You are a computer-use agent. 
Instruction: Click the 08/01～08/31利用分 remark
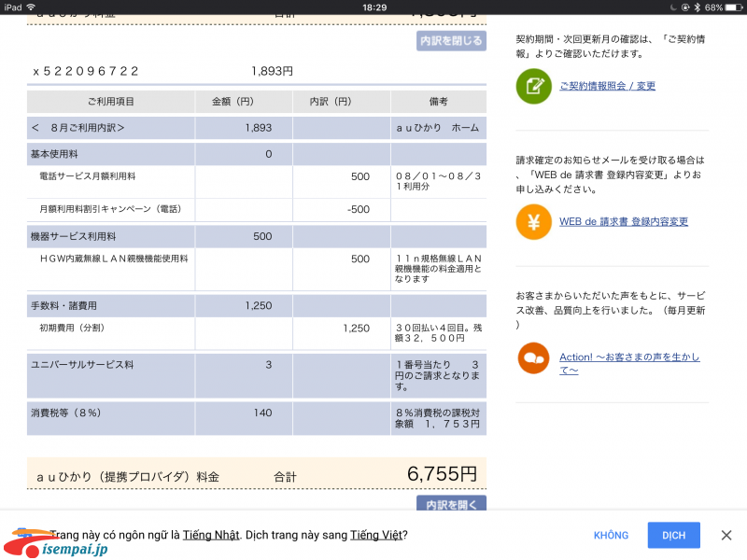coord(438,181)
